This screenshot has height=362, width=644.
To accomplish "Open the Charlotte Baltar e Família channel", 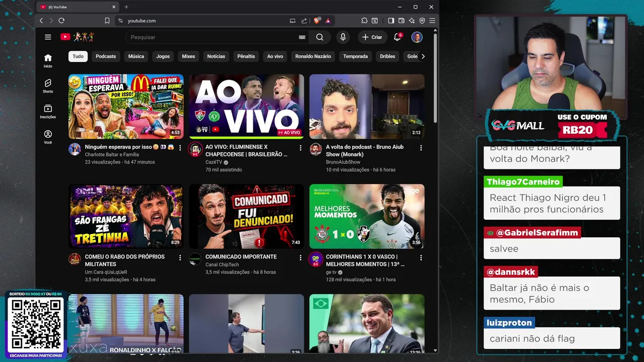I will point(112,154).
